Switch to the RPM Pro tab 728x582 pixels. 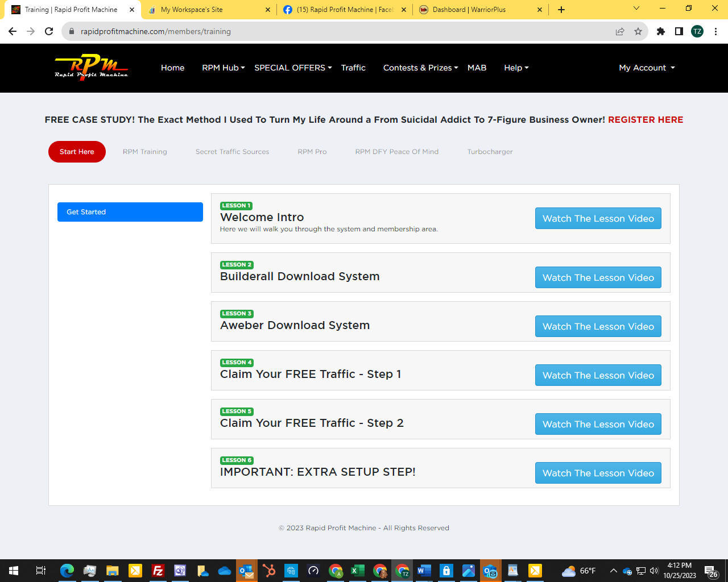click(x=312, y=152)
